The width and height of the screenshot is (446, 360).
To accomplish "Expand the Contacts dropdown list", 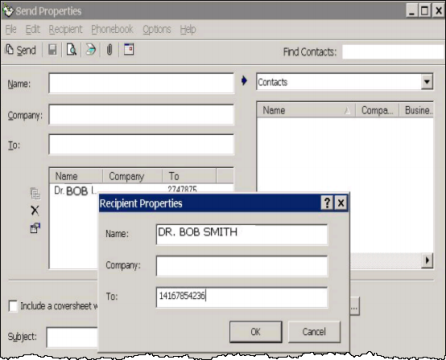I will [x=427, y=82].
